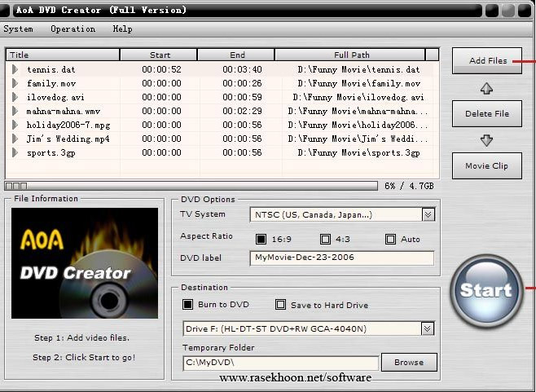Image resolution: width=536 pixels, height=392 pixels.
Task: Click the play arrow beside Jim's Wedding.mp4
Action: pyautogui.click(x=15, y=139)
